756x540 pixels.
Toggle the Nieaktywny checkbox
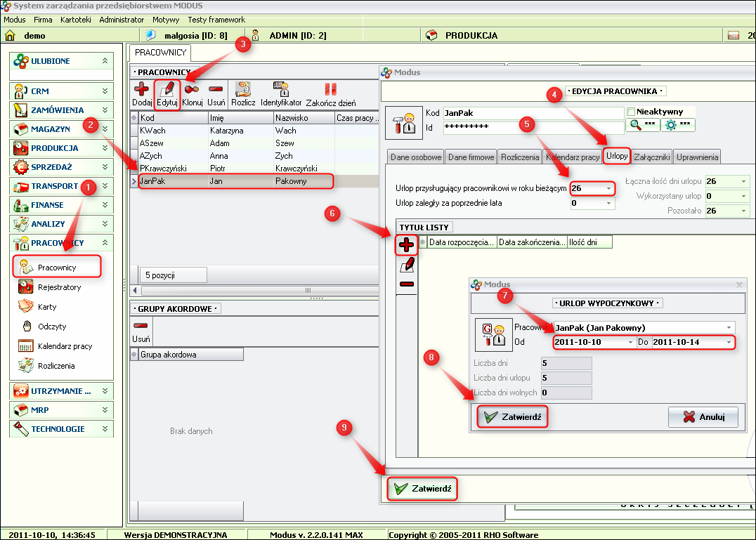point(631,112)
